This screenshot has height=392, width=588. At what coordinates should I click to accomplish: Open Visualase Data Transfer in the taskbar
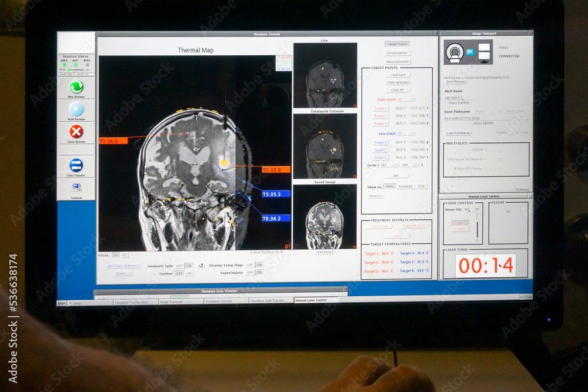(271, 300)
